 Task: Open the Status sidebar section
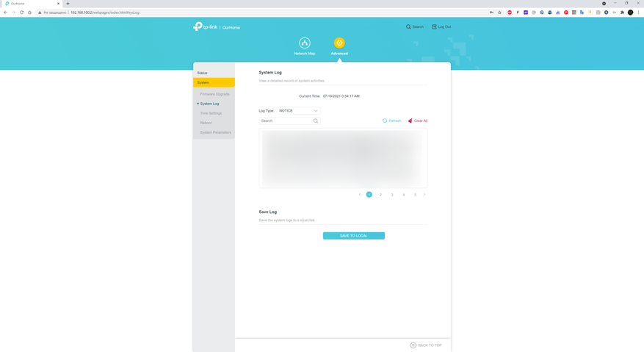pos(203,73)
